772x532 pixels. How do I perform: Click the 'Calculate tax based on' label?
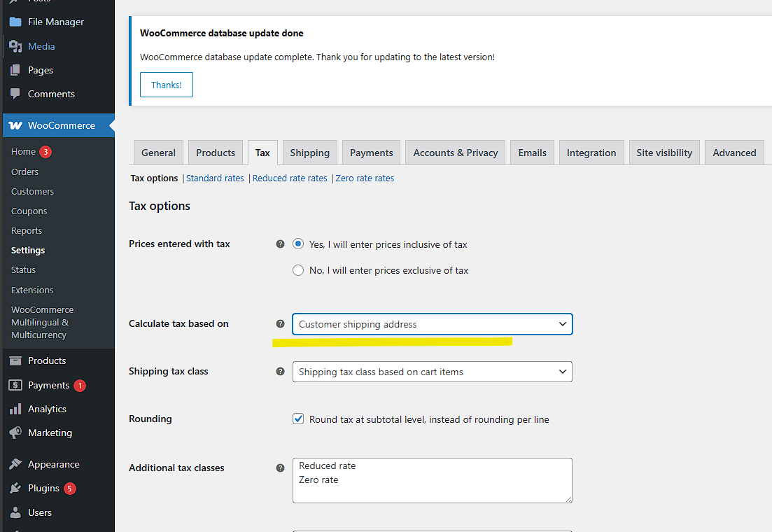(x=178, y=323)
